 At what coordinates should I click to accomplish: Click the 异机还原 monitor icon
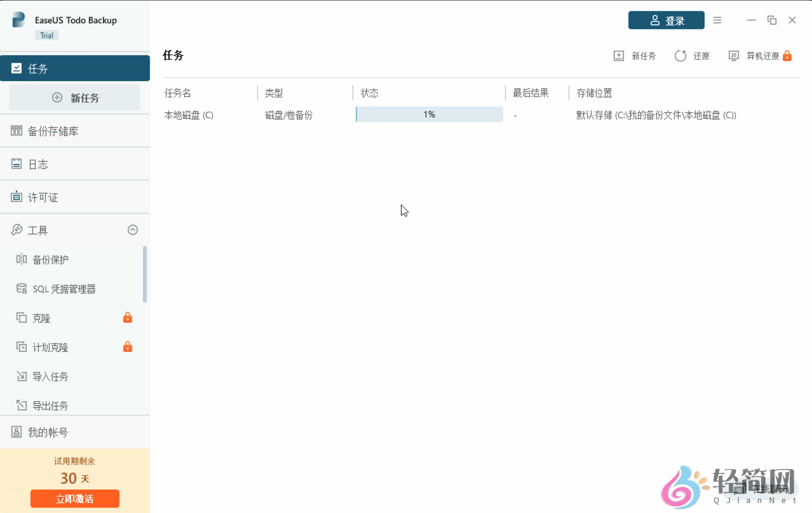click(734, 56)
